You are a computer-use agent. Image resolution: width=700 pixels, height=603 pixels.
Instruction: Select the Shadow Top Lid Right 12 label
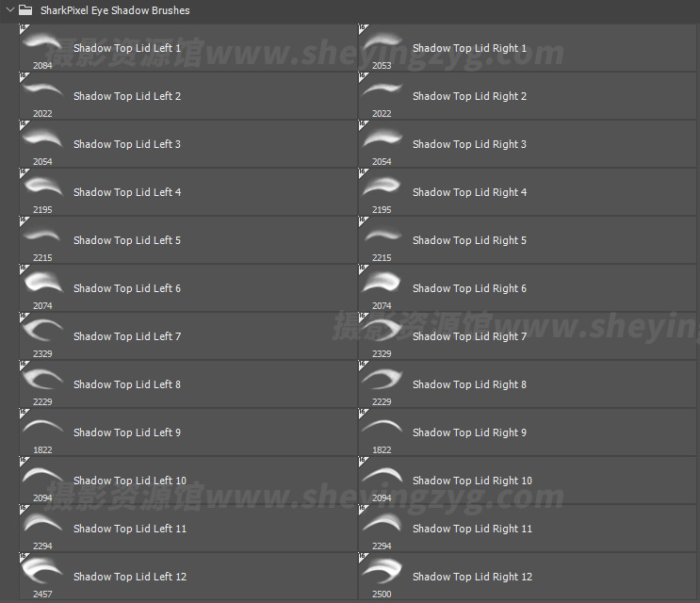(472, 577)
